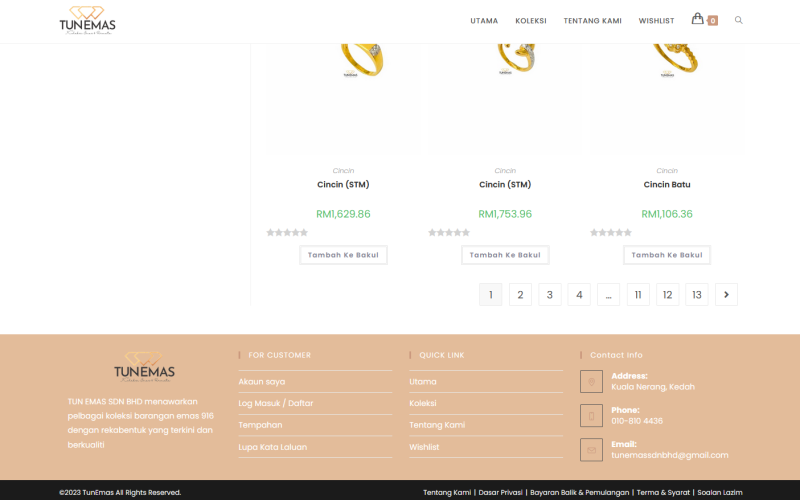This screenshot has width=800, height=500.
Task: Add RM1,753.96 Cincin (STM) to cart
Action: coord(505,255)
